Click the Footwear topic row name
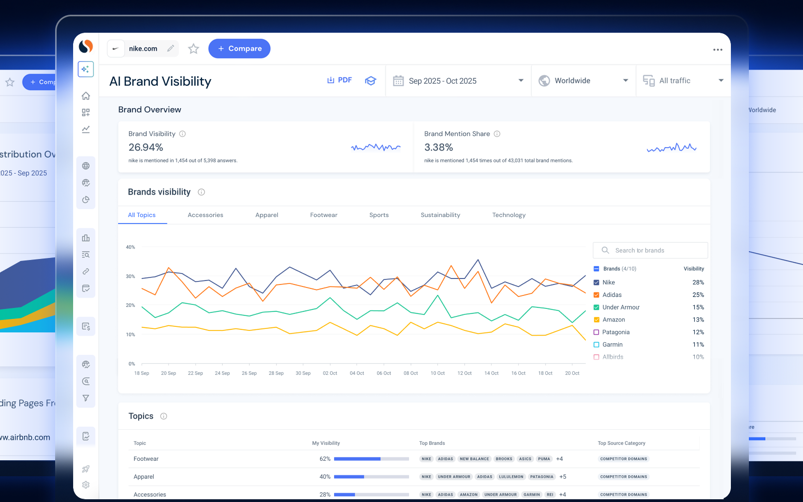Image resolution: width=803 pixels, height=502 pixels. coord(146,459)
